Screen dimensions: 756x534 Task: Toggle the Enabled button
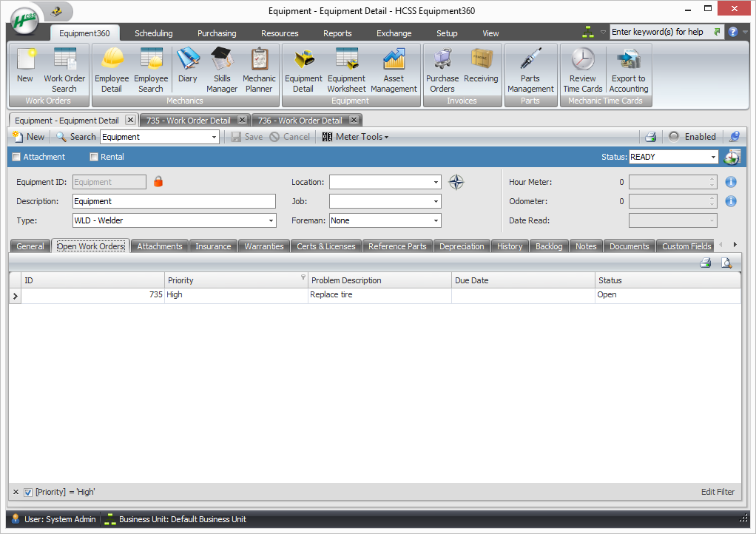[692, 137]
